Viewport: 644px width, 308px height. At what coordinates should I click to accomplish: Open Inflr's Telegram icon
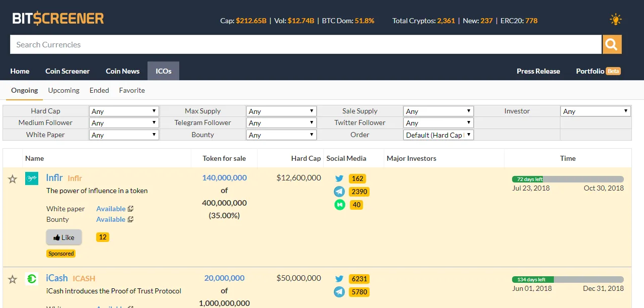coord(339,192)
